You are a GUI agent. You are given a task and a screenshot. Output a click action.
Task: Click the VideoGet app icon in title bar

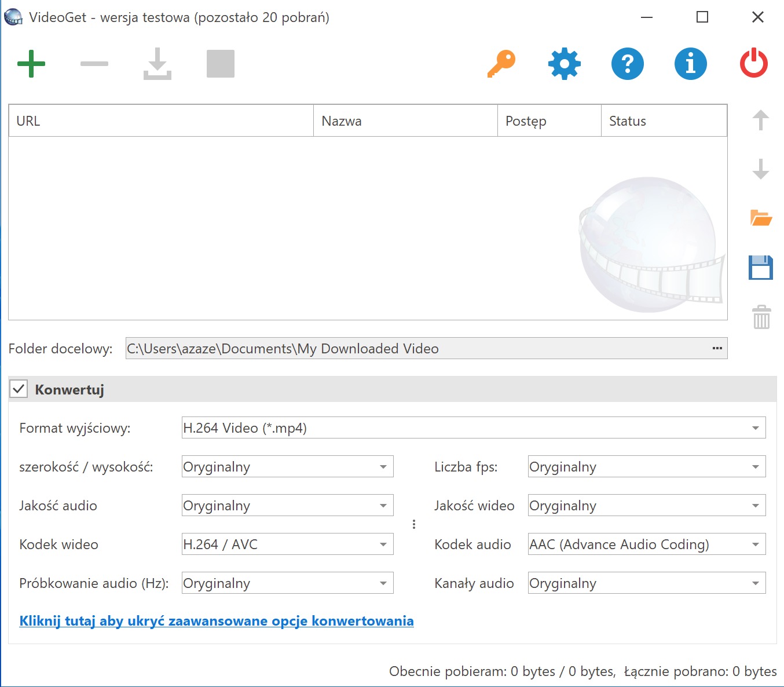[x=13, y=17]
